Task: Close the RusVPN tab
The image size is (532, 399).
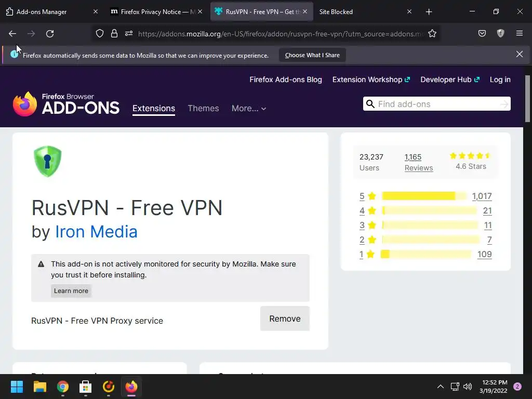Action: pyautogui.click(x=305, y=11)
